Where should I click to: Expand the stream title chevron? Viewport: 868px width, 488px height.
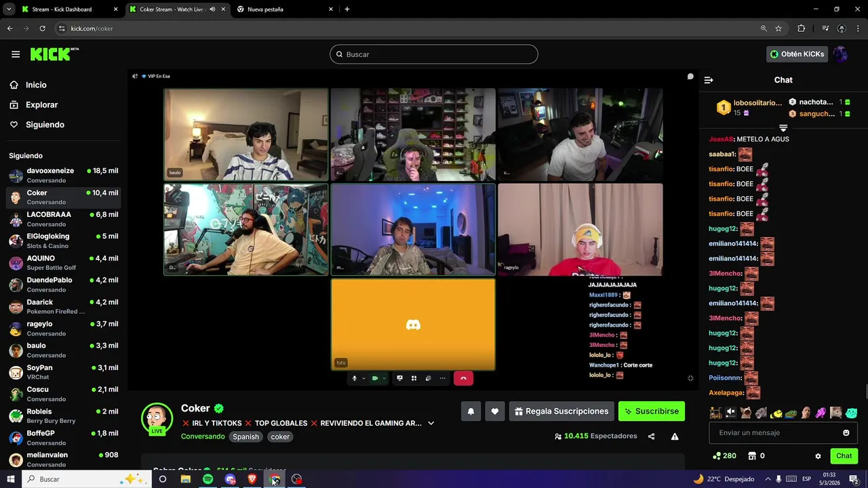(431, 424)
